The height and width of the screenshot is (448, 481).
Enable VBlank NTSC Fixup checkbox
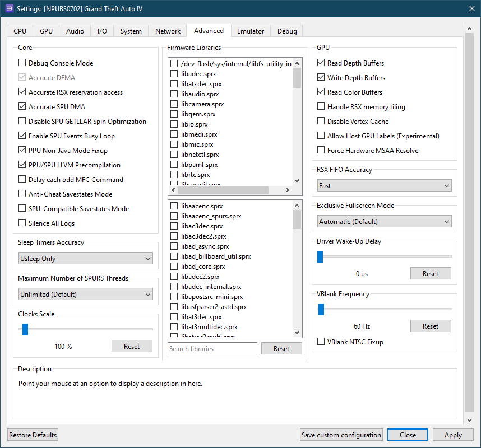321,342
